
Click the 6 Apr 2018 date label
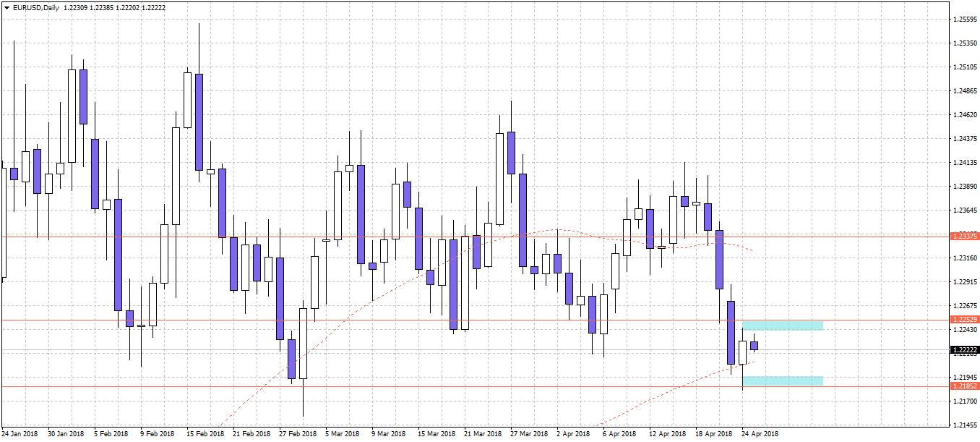[619, 434]
